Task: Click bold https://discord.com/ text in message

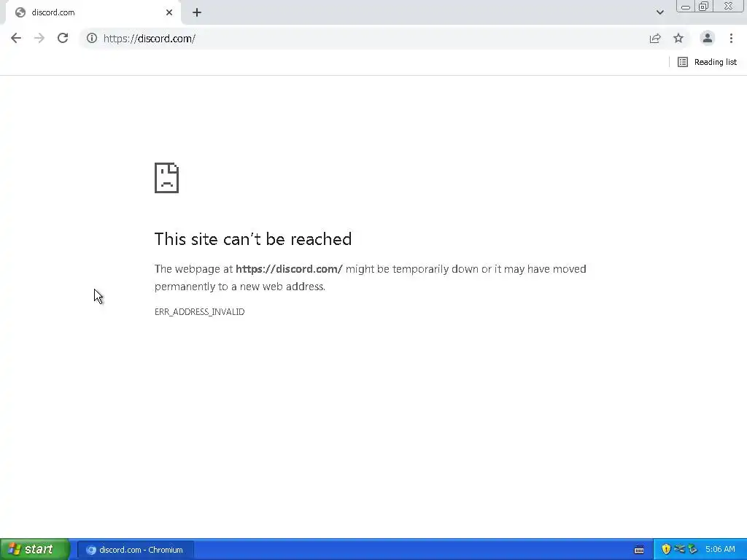Action: [x=289, y=268]
